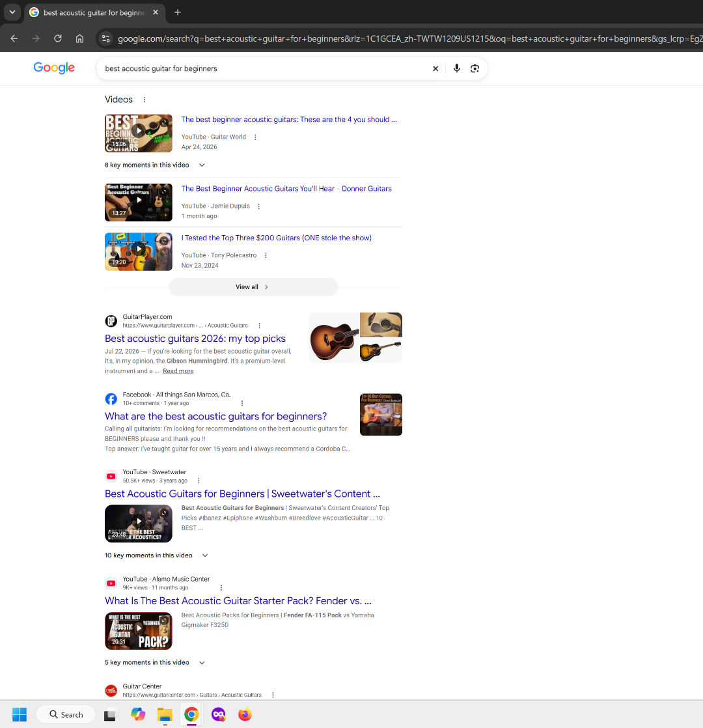Open more options beside Videos heading
The image size is (703, 728).
tap(145, 100)
